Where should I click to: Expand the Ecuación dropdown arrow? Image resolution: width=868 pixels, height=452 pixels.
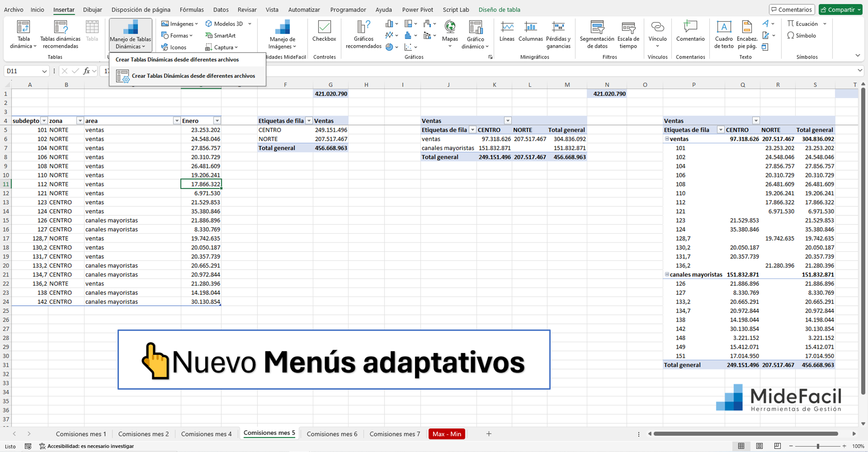(825, 24)
